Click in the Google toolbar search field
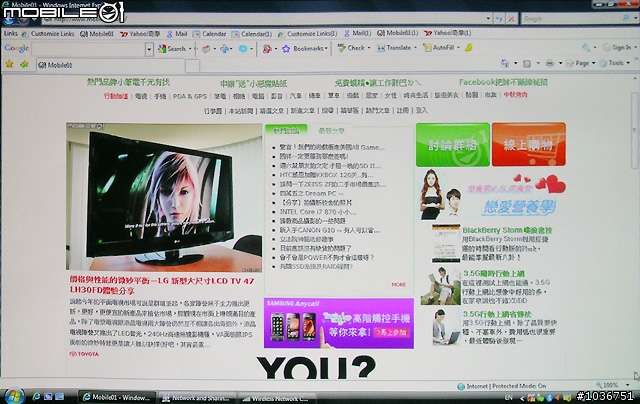 pyautogui.click(x=88, y=49)
